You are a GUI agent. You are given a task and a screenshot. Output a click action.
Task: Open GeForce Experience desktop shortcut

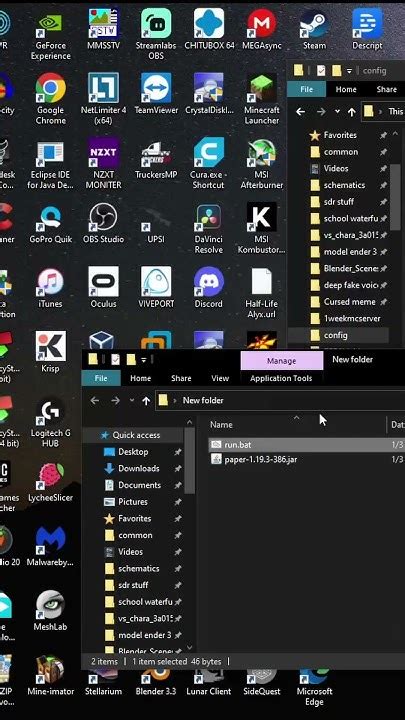point(51,34)
